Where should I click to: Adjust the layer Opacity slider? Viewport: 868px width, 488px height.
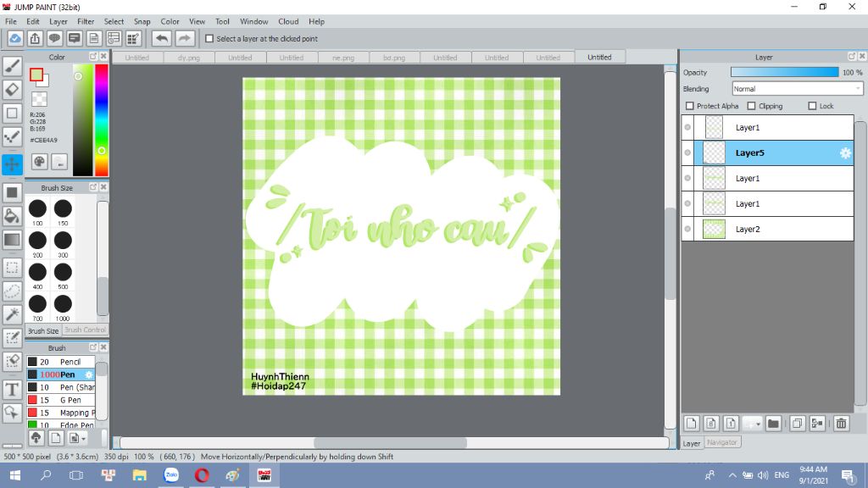click(x=784, y=73)
